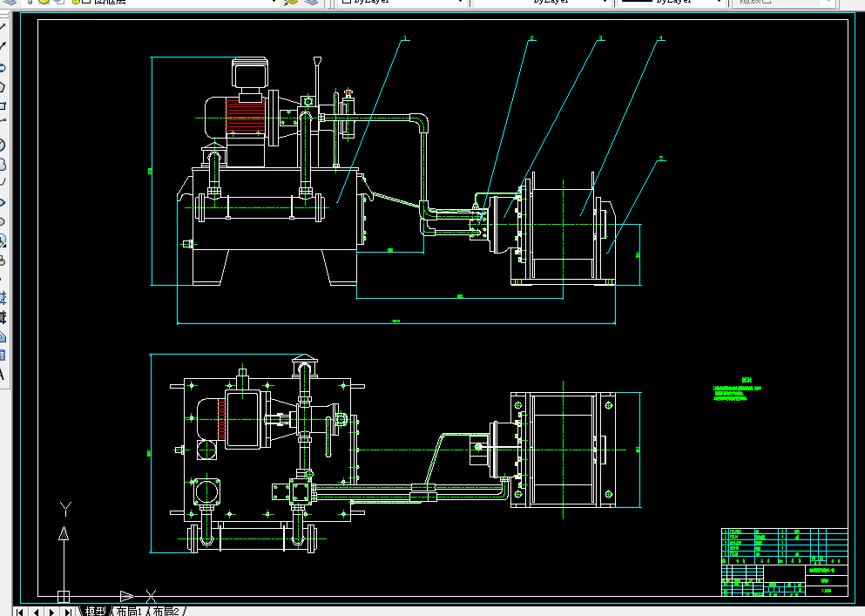Click part balloon number 5
865x616 pixels.
[x=661, y=159]
